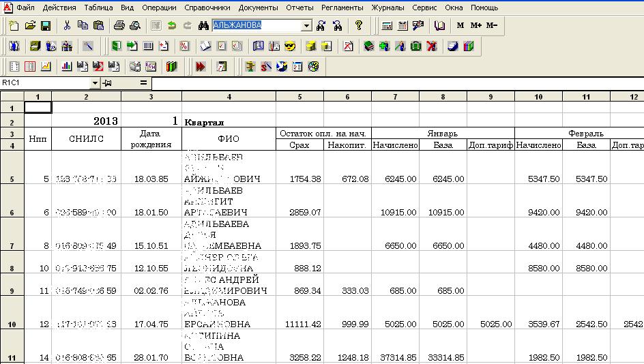The height and width of the screenshot is (364, 644).
Task: Open the Справочники menu
Action: click(x=207, y=7)
